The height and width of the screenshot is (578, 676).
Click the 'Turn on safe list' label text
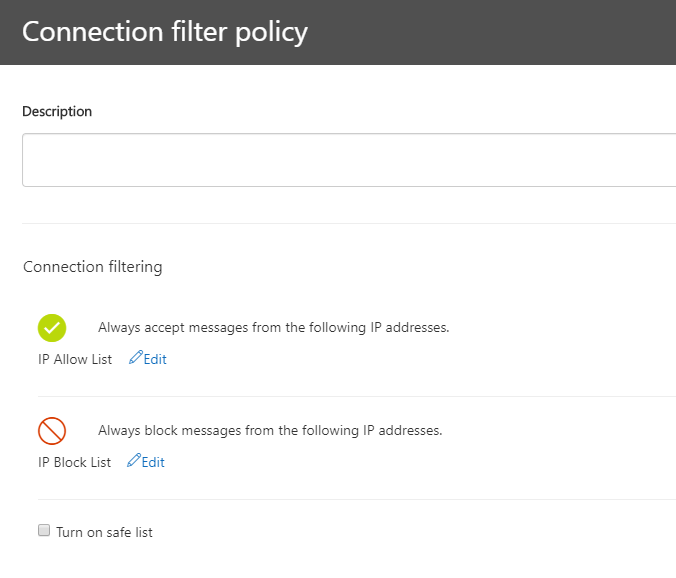click(104, 532)
